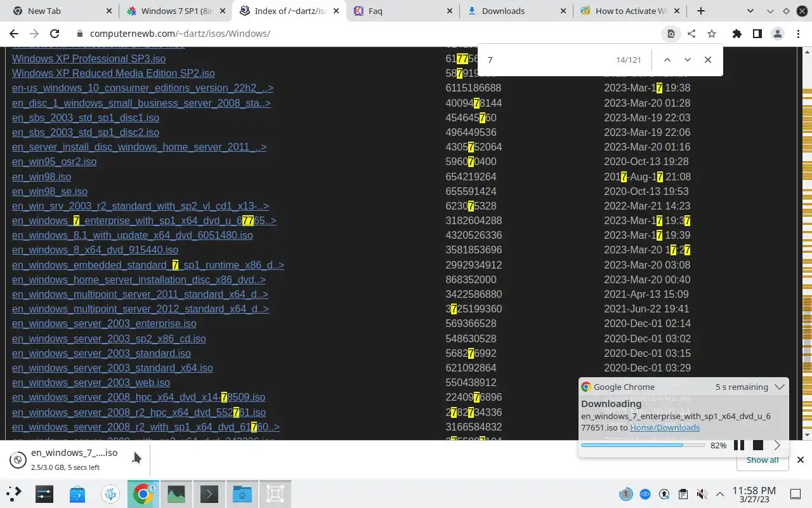Viewport: 812px width, 508px height.
Task: Jump to previous find result
Action: pyautogui.click(x=667, y=60)
